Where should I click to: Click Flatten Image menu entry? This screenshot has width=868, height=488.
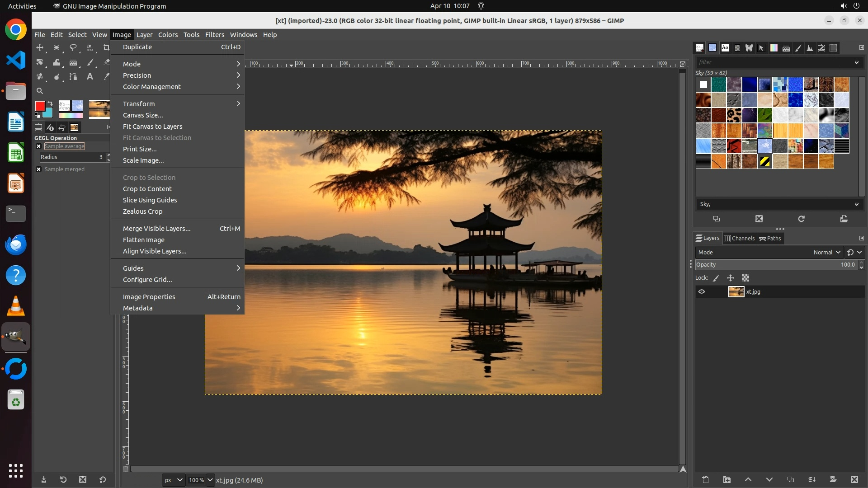tap(144, 240)
